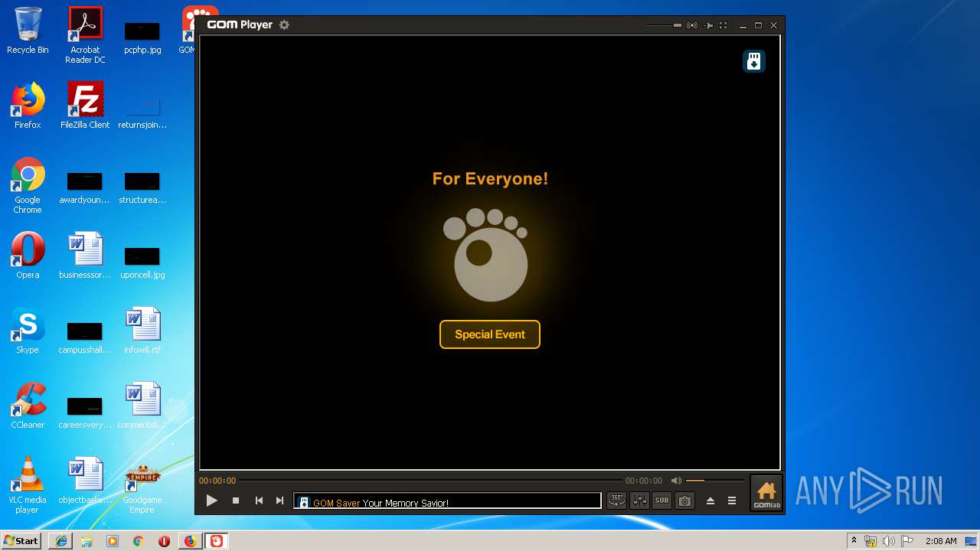Click the center GOM paw logo
This screenshot has height=551, width=980.
(487, 255)
